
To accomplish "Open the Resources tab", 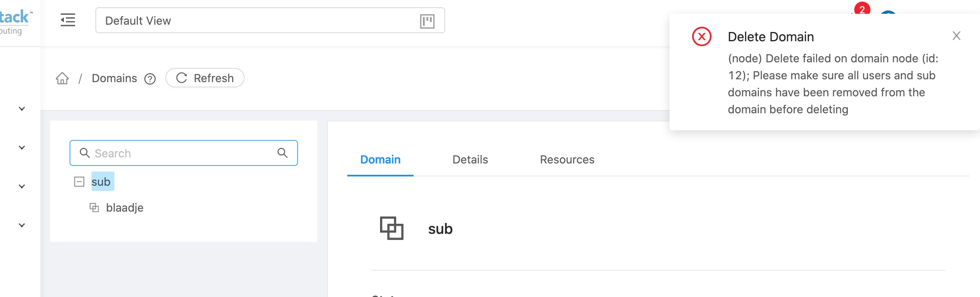I will tap(567, 159).
